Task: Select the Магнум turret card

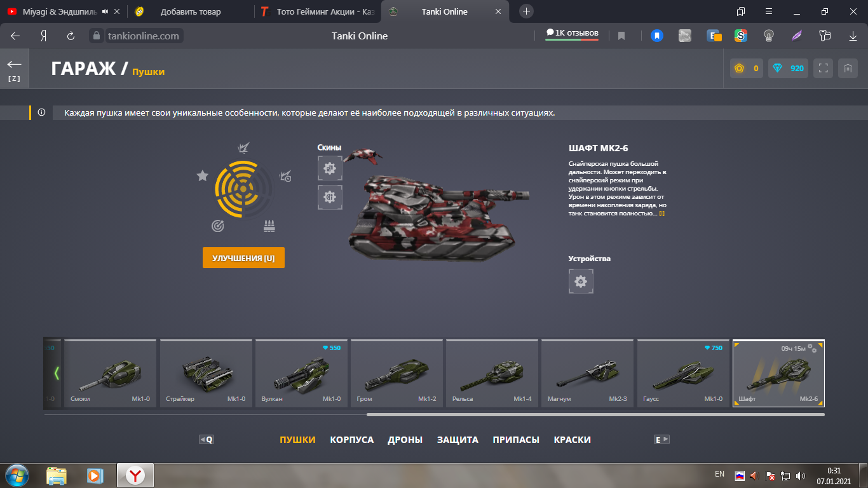Action: click(587, 374)
